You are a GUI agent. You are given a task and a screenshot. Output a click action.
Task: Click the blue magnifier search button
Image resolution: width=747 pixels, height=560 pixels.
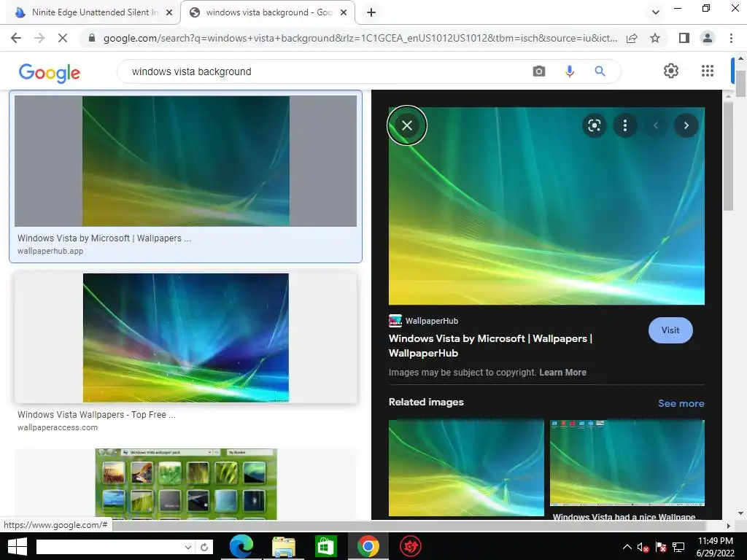coord(600,71)
